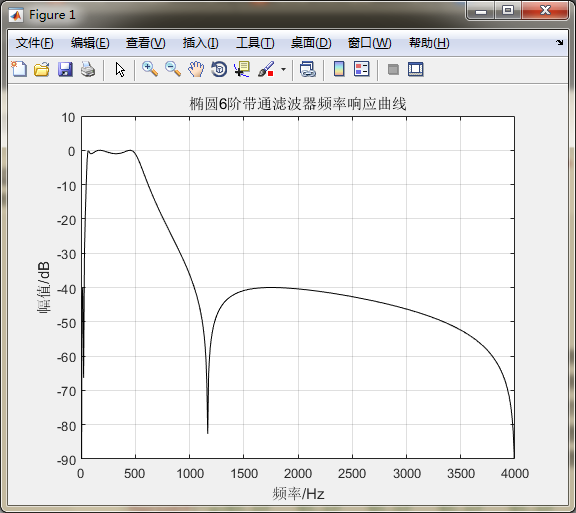
Task: Click the y-axis tick label 10
Action: 68,118
